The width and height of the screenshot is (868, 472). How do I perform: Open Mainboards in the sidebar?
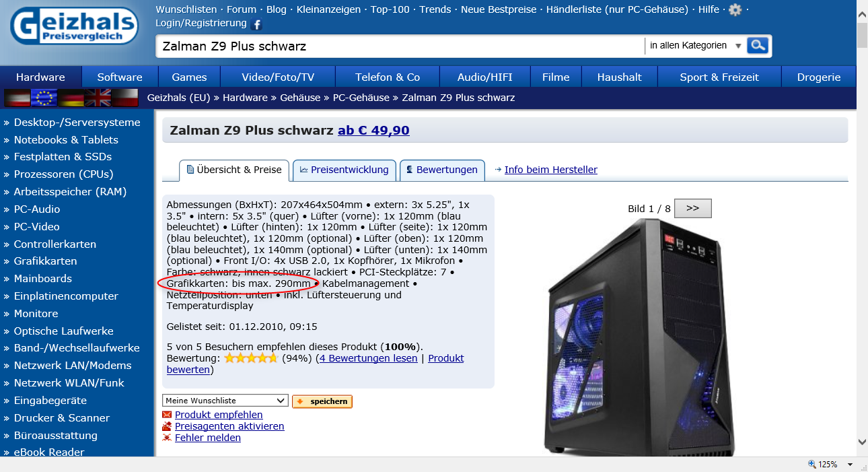pos(42,279)
